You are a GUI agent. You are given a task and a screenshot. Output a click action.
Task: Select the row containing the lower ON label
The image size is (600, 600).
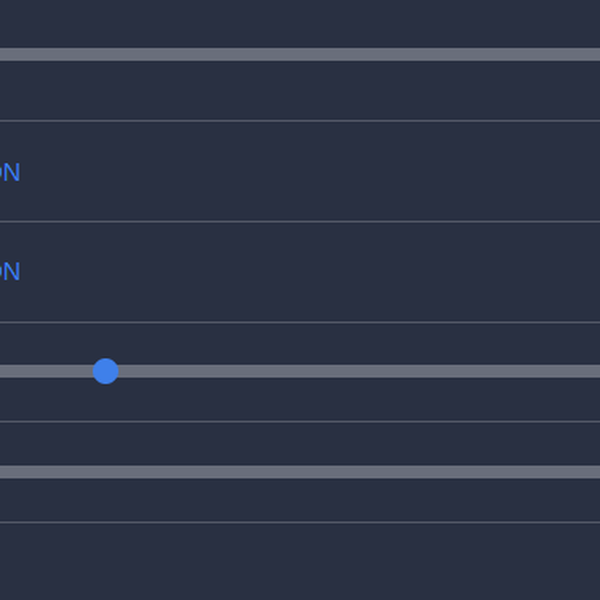click(300, 272)
